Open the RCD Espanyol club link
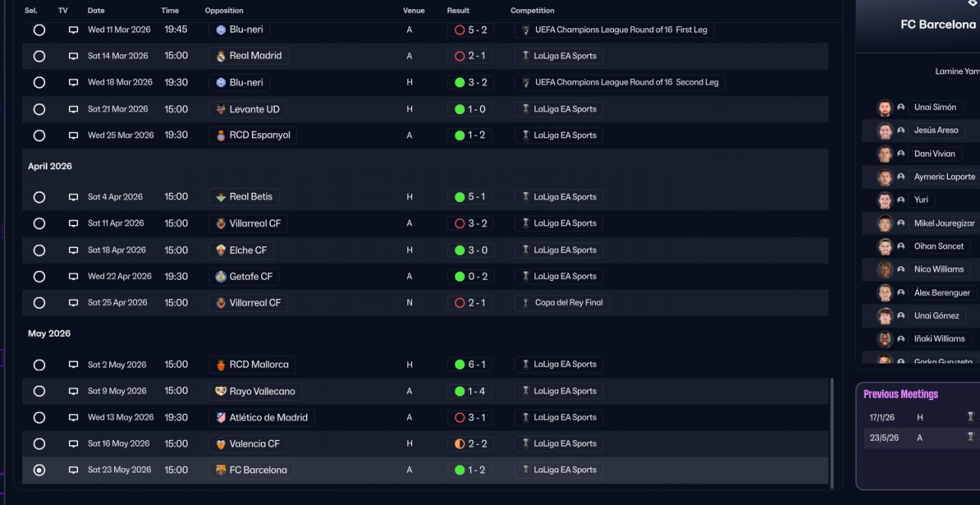This screenshot has height=505, width=980. tap(260, 135)
